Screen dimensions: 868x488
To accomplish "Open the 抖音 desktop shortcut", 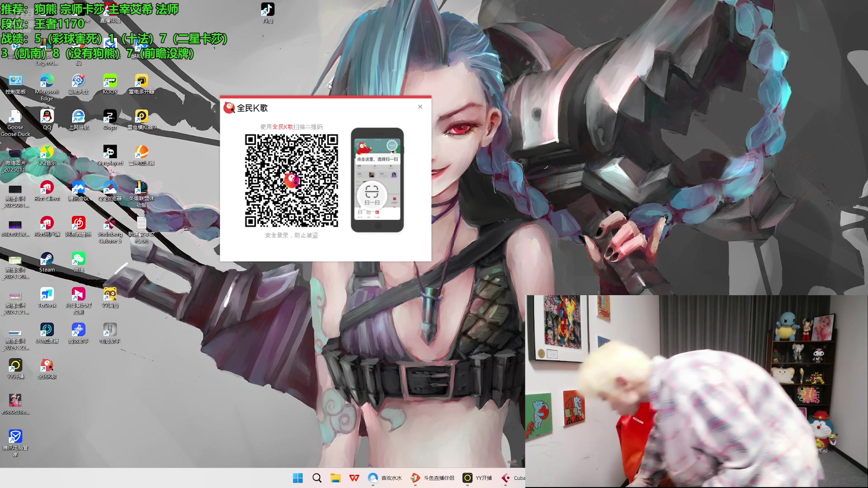I will click(268, 13).
